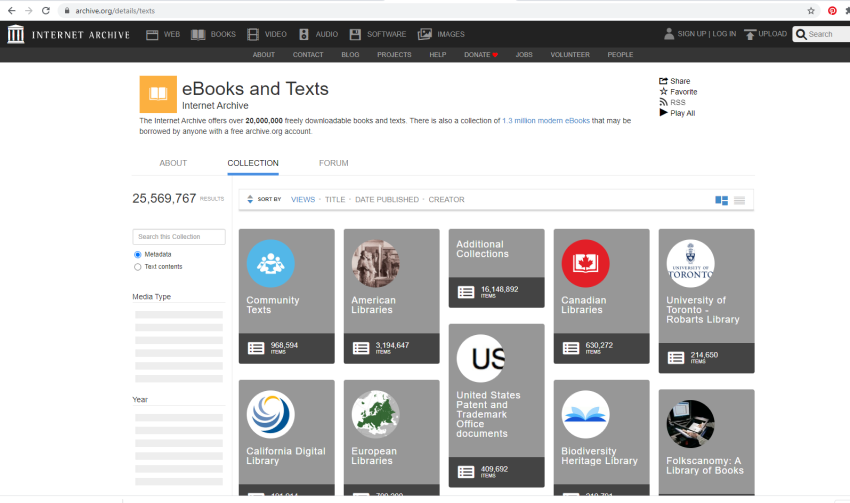The image size is (850, 503).
Task: Open the COLLECTION tab
Action: click(x=253, y=163)
